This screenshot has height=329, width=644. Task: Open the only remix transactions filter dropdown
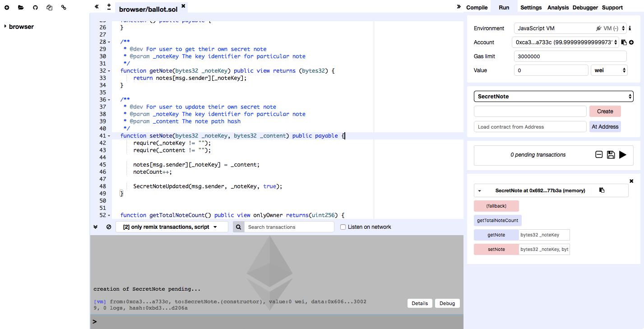[172, 227]
